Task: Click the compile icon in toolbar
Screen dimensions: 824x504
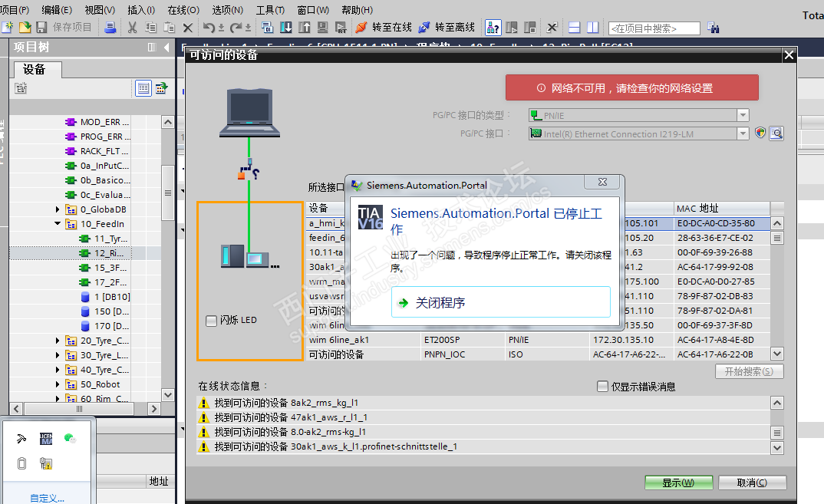Action: point(267,28)
